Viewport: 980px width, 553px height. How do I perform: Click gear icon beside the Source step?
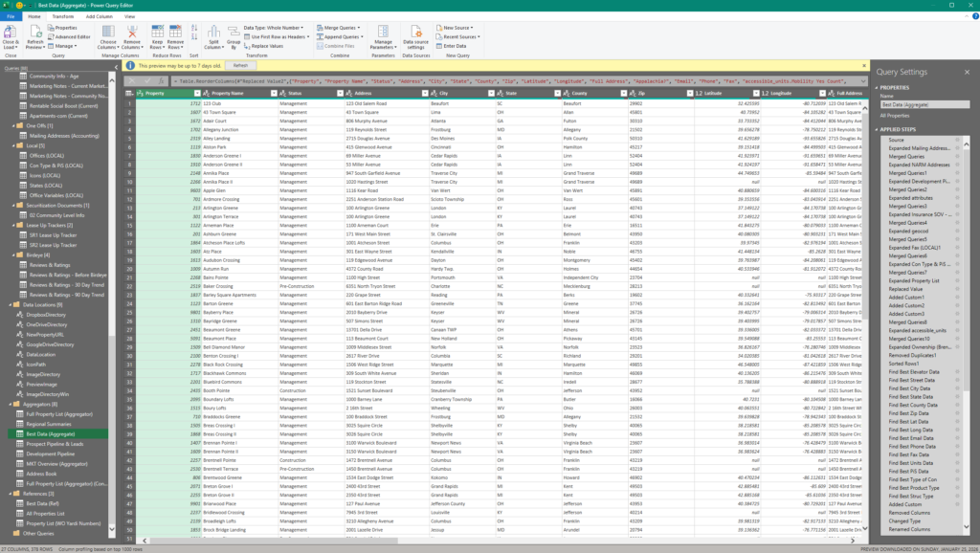click(957, 139)
